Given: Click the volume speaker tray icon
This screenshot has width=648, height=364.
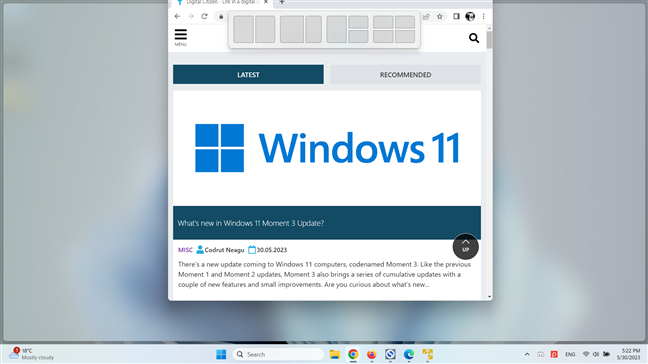Looking at the screenshot, I should pyautogui.click(x=596, y=354).
